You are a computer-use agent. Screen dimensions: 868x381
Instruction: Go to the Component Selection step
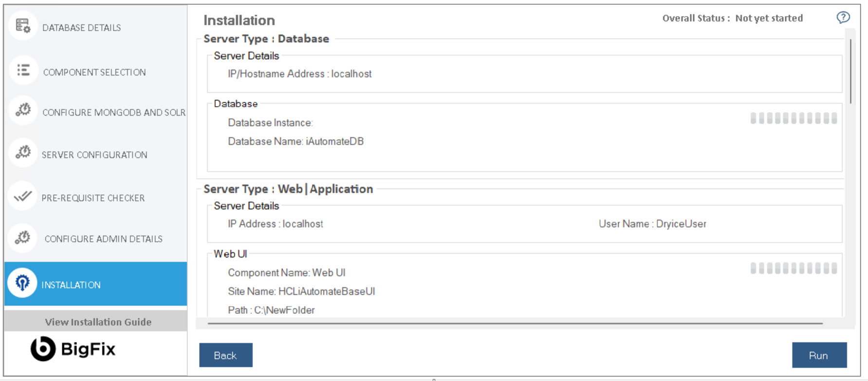(x=94, y=72)
